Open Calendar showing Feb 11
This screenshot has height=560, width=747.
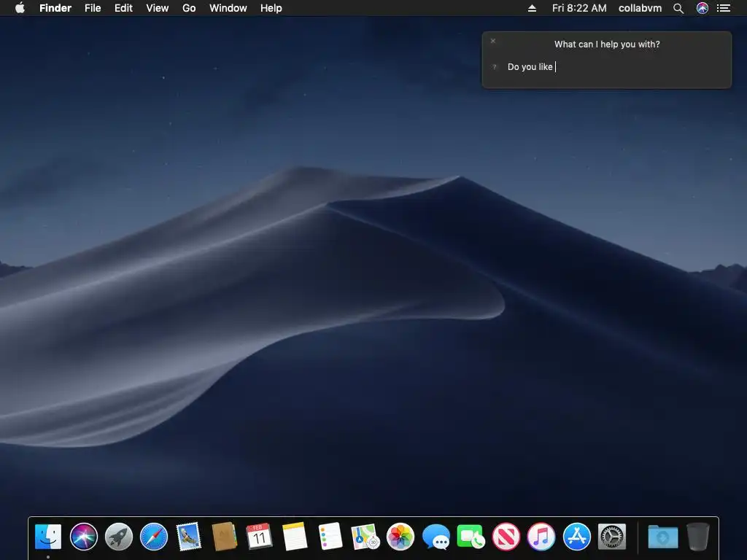[259, 537]
